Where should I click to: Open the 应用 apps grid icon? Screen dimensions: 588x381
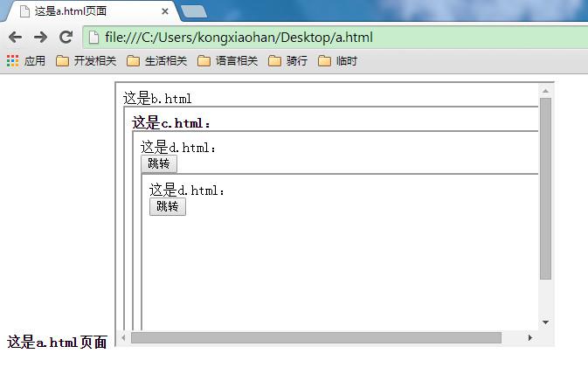coord(13,61)
